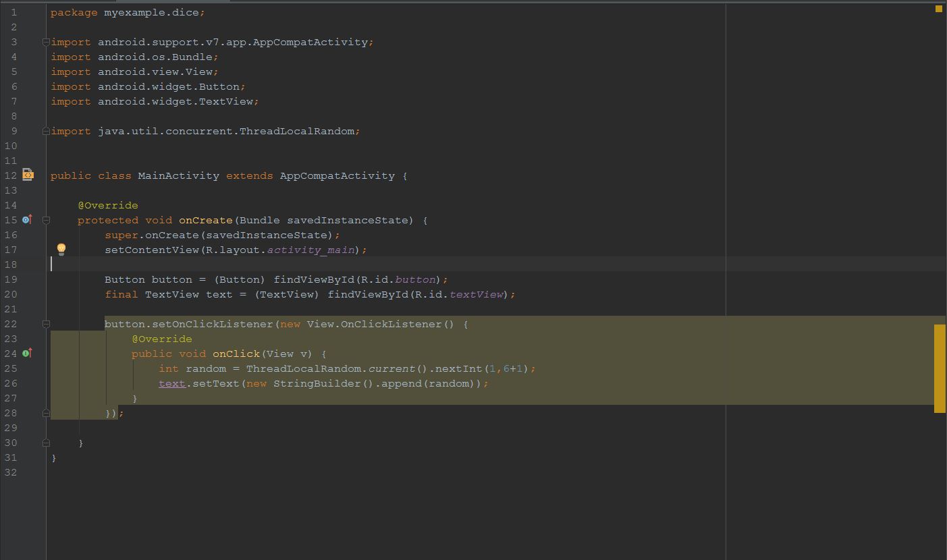The height and width of the screenshot is (560, 947).
Task: Open the yellow light bulb intention menu
Action: pyautogui.click(x=61, y=250)
